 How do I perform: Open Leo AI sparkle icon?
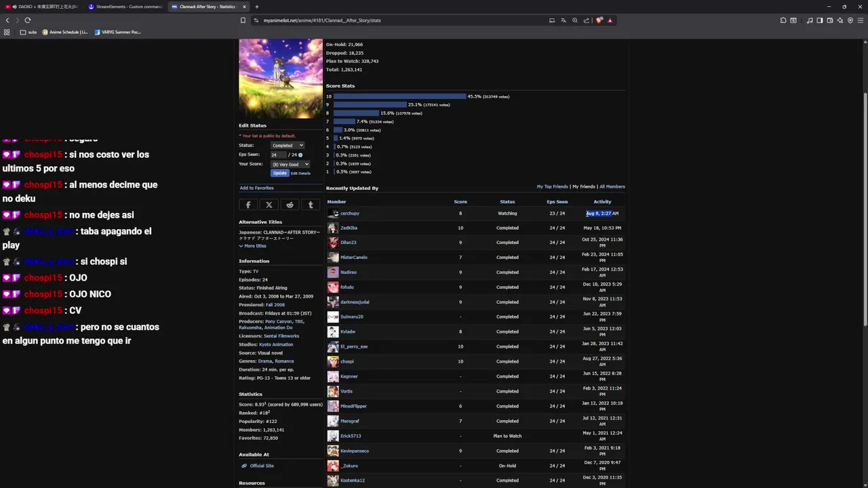coord(840,20)
